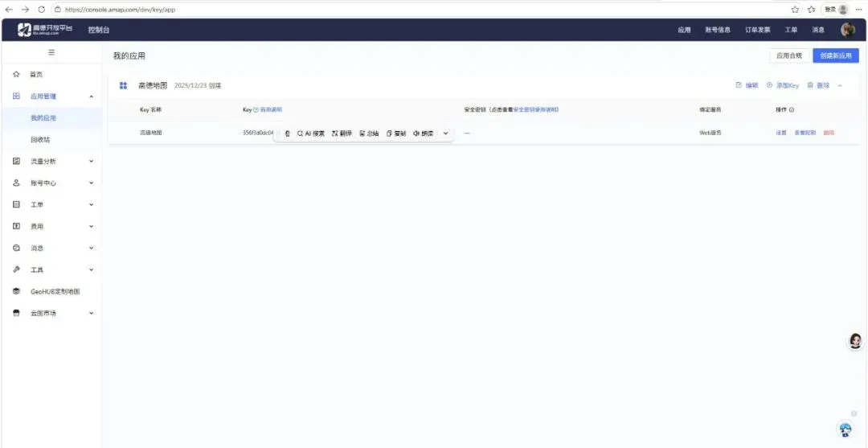The height and width of the screenshot is (448, 868).
Task: Expand the 工具 section arrow
Action: pos(92,269)
